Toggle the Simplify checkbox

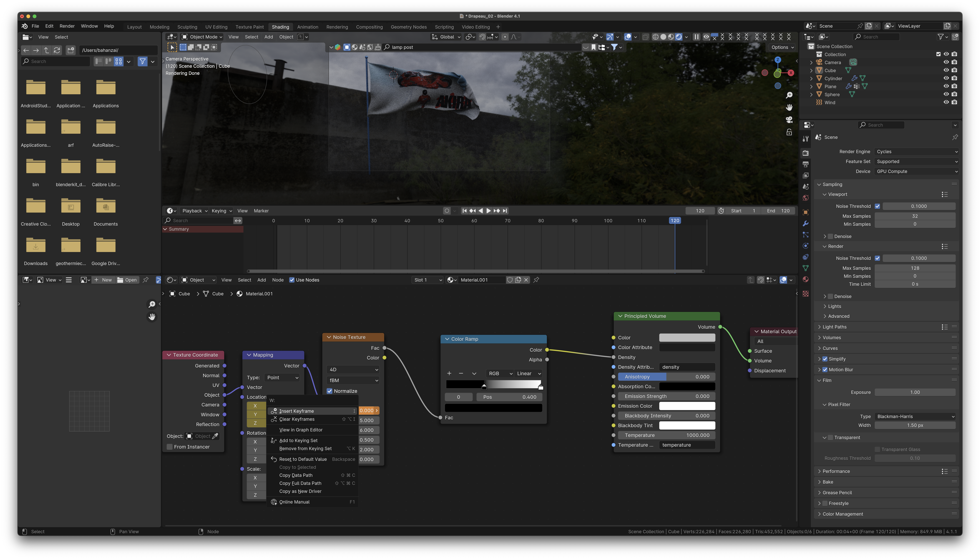(825, 359)
